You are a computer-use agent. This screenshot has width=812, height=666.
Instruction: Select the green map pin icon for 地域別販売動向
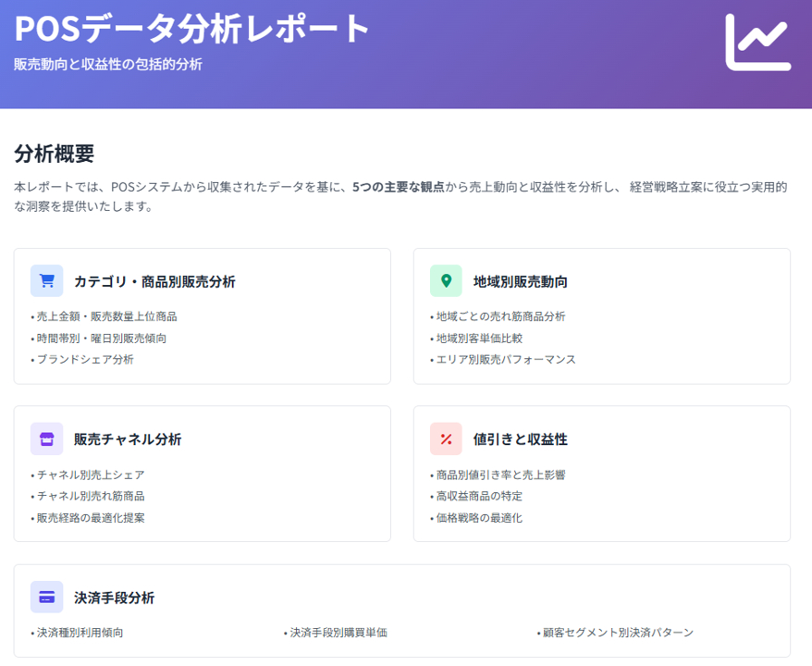pos(448,279)
